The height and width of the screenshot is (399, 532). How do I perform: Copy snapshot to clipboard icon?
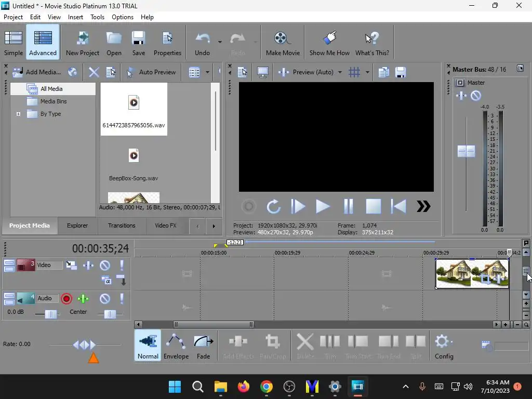tap(384, 72)
